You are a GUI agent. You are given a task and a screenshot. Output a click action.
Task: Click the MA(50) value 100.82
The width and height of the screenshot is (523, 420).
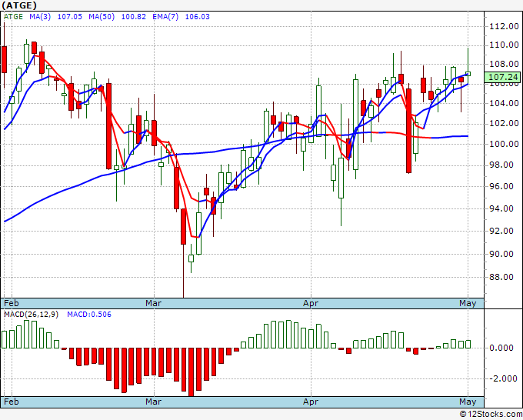[133, 16]
